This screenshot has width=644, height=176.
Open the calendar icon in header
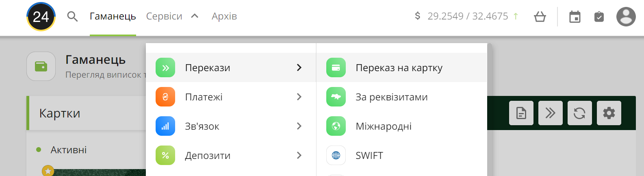[575, 17]
